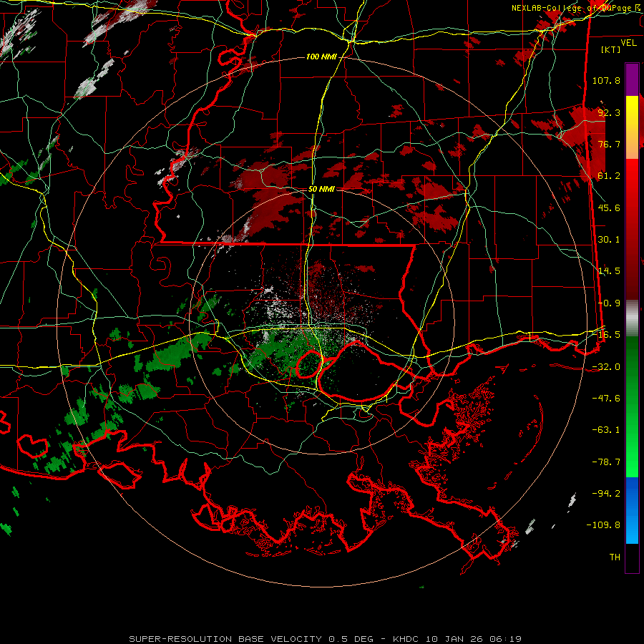The height and width of the screenshot is (644, 644).
Task: Click the -47.6 velocity scale value
Action: click(x=606, y=399)
